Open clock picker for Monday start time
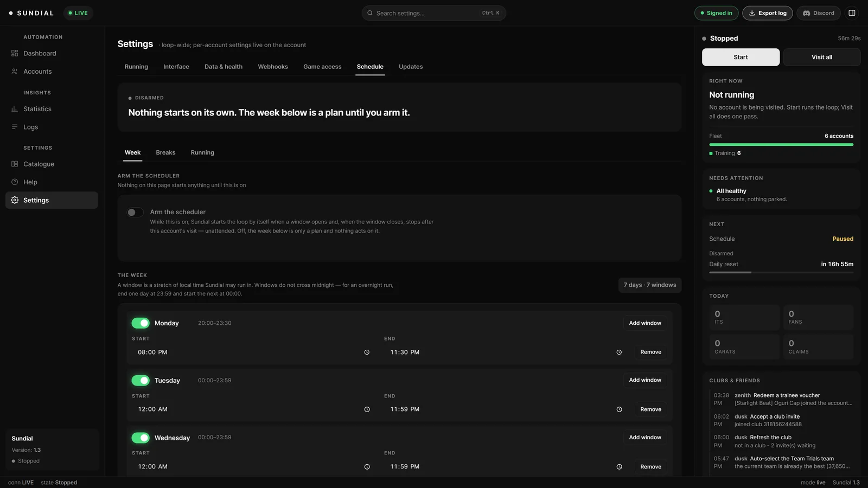 (x=367, y=352)
